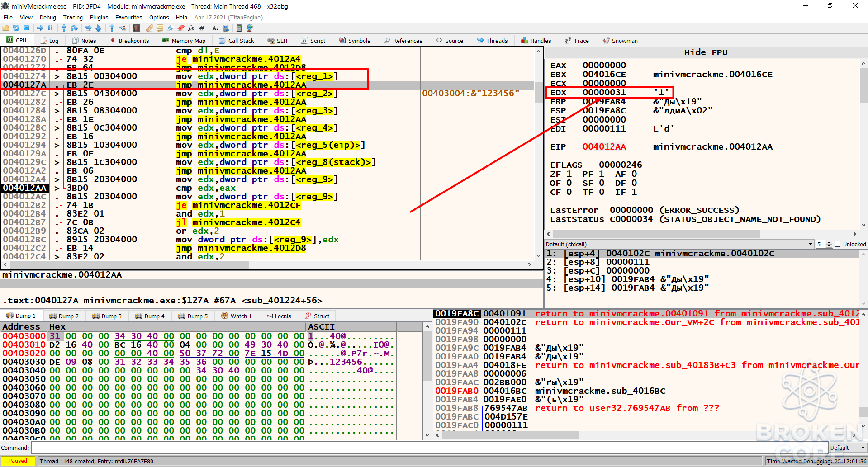Select EIP register value 004012AA

pyautogui.click(x=604, y=147)
